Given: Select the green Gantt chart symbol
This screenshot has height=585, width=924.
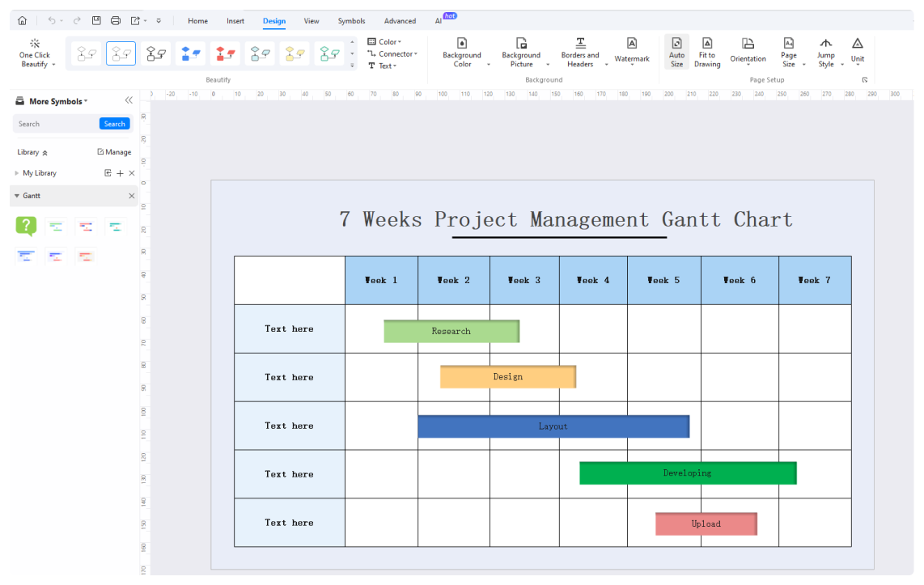Looking at the screenshot, I should coord(56,227).
